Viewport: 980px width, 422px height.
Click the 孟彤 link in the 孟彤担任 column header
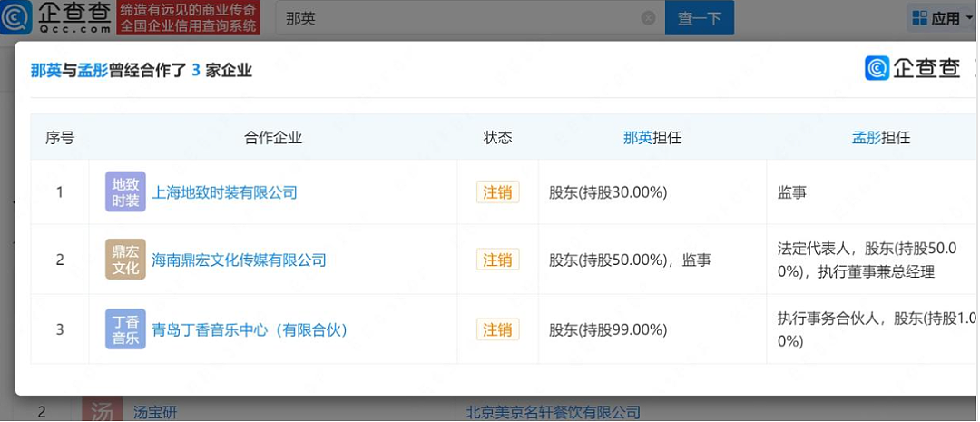pos(867,138)
